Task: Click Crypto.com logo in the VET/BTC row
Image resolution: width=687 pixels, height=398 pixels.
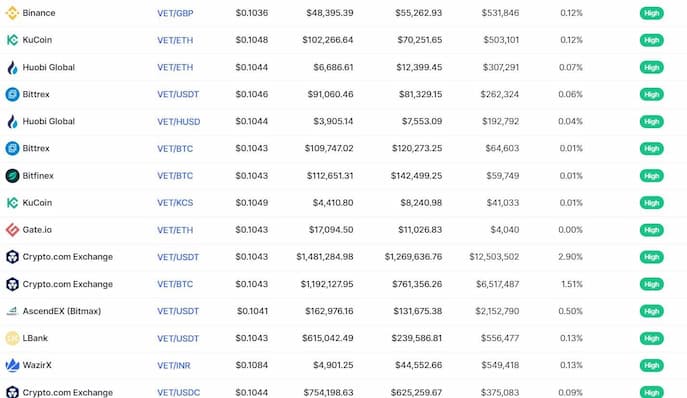Action: 12,284
